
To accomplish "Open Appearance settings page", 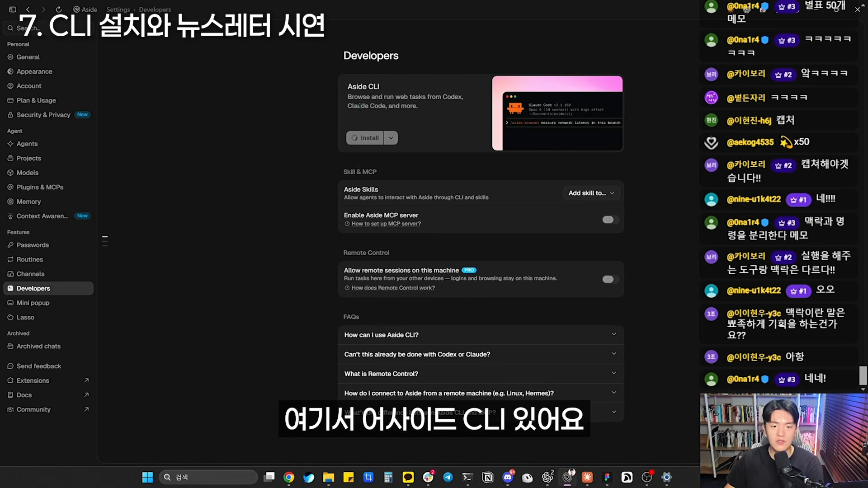I will click(x=34, y=71).
